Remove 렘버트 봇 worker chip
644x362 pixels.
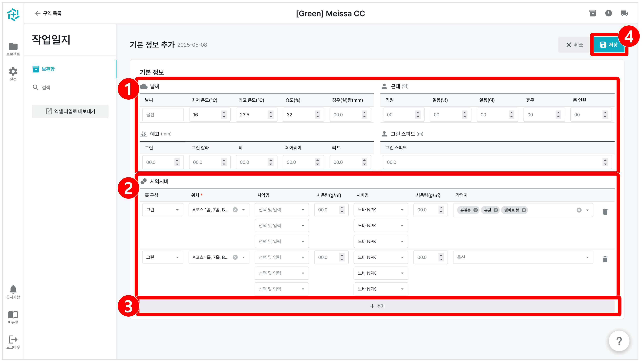click(x=524, y=210)
